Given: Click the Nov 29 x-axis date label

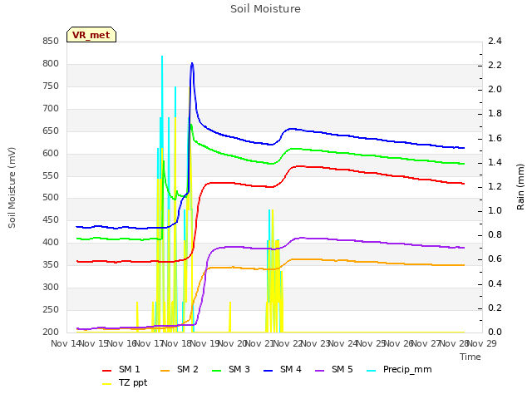Looking at the screenshot, I should tap(482, 343).
